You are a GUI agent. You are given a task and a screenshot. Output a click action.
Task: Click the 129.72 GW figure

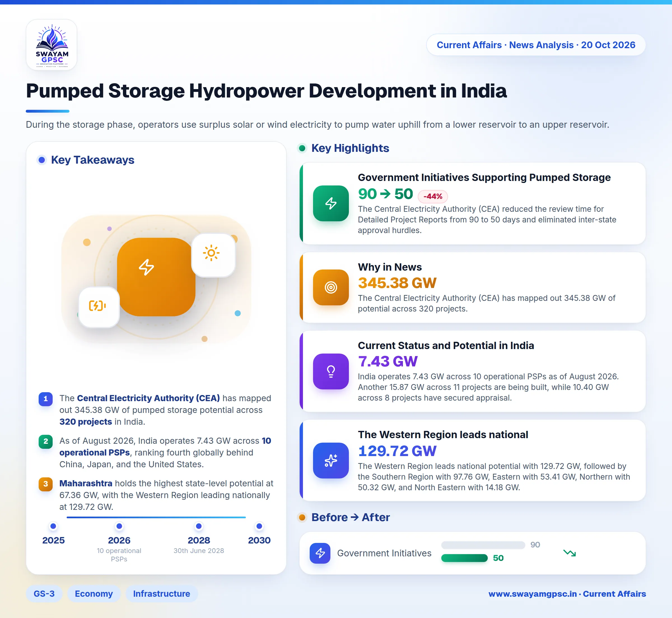point(397,451)
